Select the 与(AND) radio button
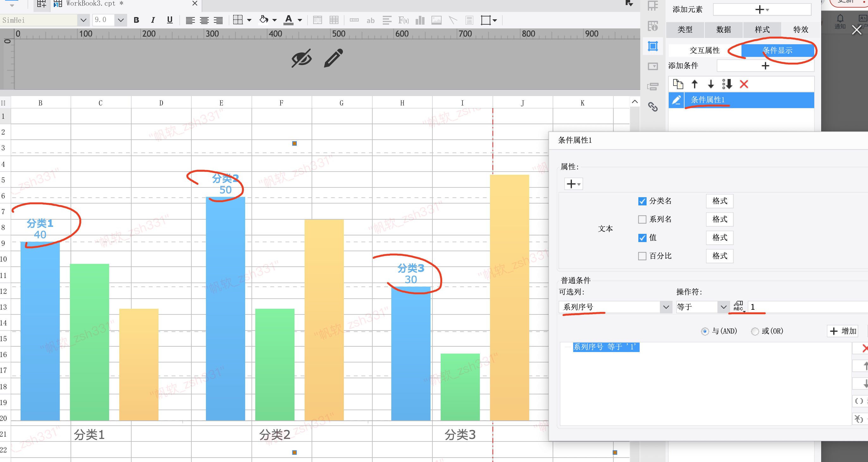 click(x=704, y=331)
